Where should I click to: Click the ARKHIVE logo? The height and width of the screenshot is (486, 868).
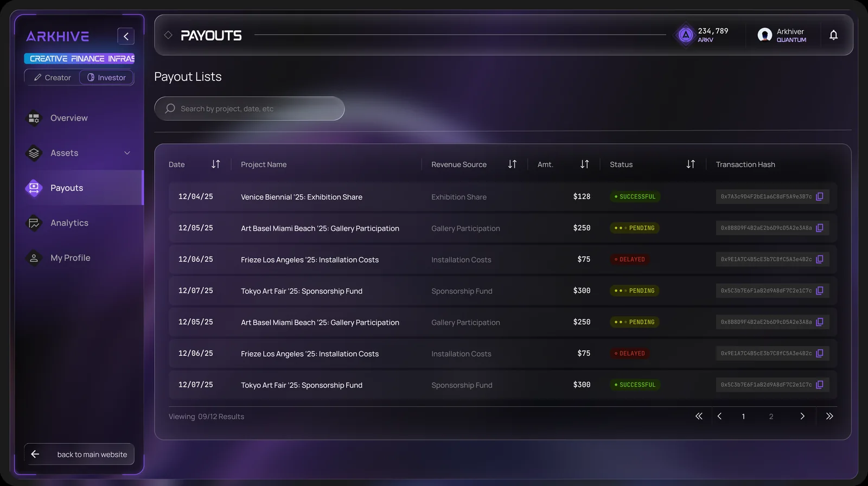[x=58, y=36]
